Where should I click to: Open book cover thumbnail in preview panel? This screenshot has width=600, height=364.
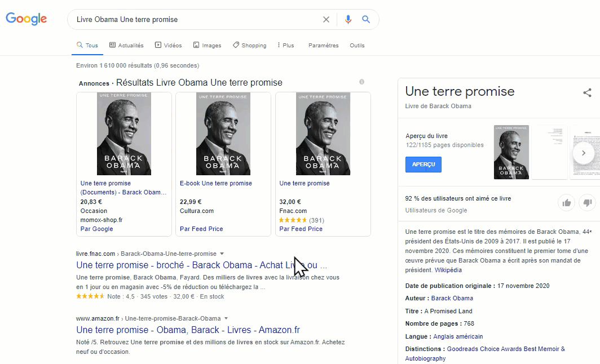pyautogui.click(x=511, y=152)
